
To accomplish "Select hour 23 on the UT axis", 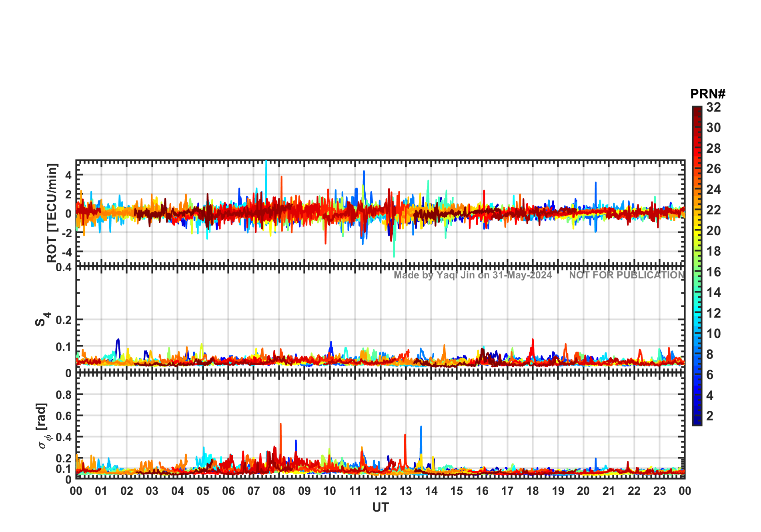I will click(x=660, y=491).
